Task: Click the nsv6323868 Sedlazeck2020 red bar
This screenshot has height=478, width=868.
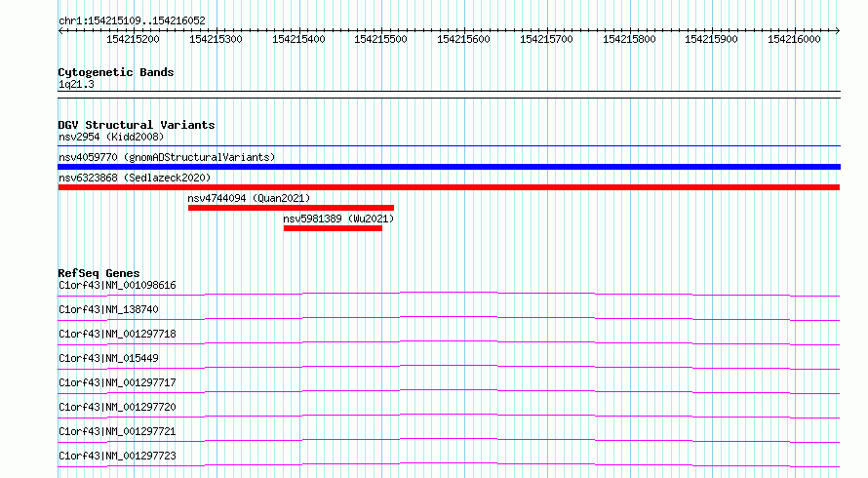Action: [449, 187]
